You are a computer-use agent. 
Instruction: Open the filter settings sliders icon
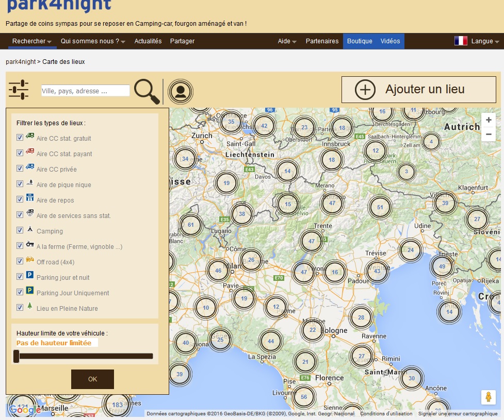click(19, 90)
